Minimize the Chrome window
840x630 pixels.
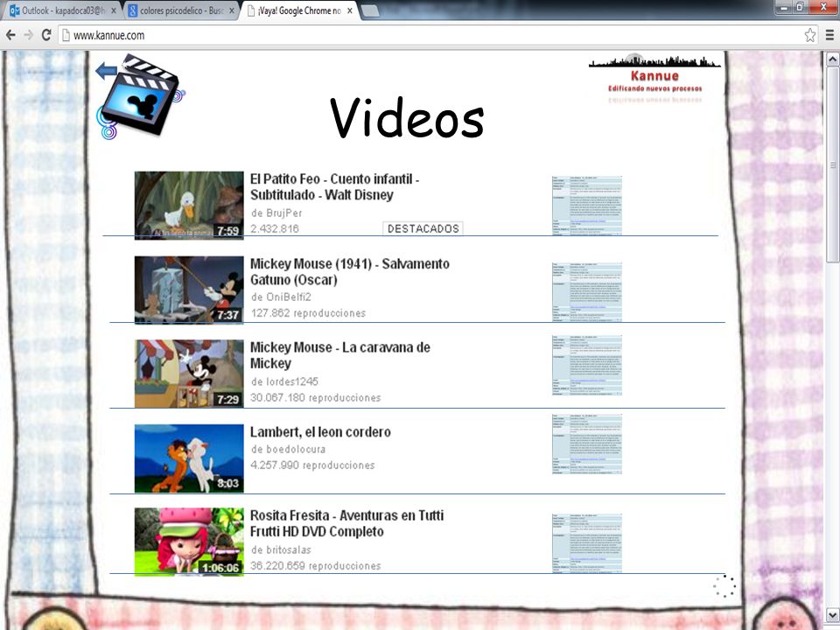point(784,7)
